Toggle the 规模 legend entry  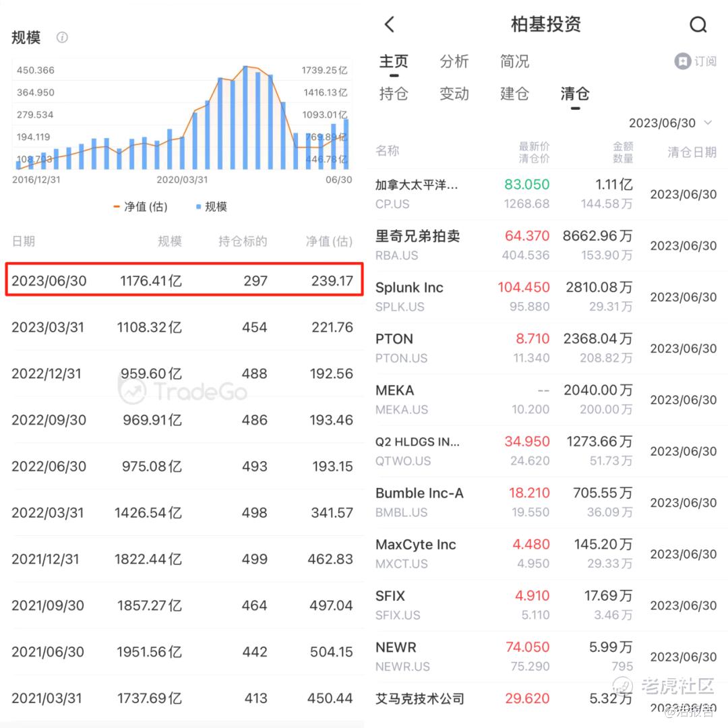click(212, 207)
